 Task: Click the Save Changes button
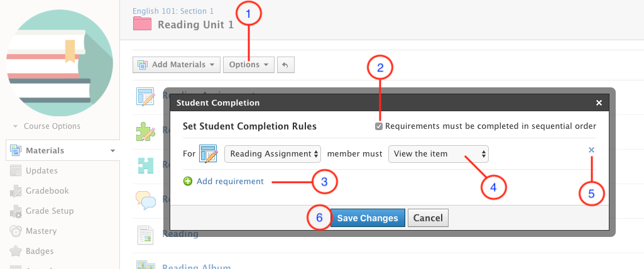click(x=368, y=218)
